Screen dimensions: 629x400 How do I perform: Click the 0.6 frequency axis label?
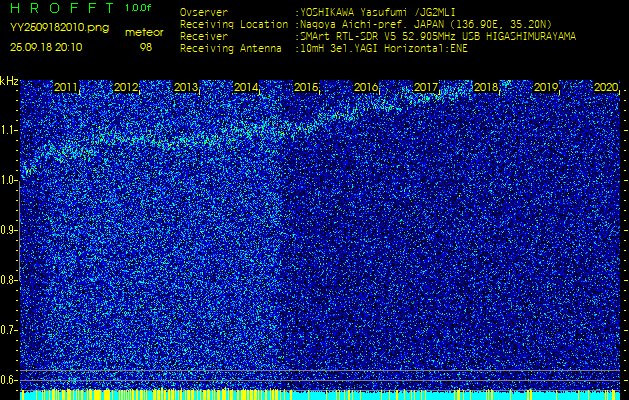(9, 380)
